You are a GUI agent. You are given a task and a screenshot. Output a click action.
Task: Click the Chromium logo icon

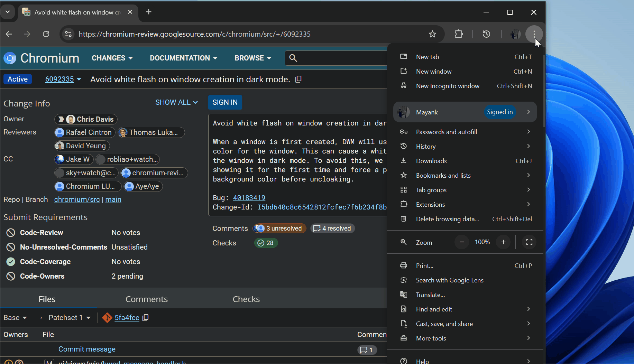pyautogui.click(x=10, y=58)
